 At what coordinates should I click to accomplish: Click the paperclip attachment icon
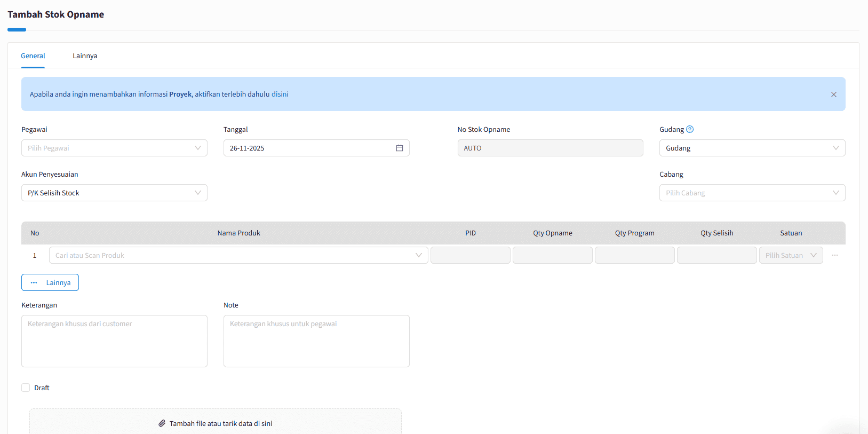click(162, 423)
